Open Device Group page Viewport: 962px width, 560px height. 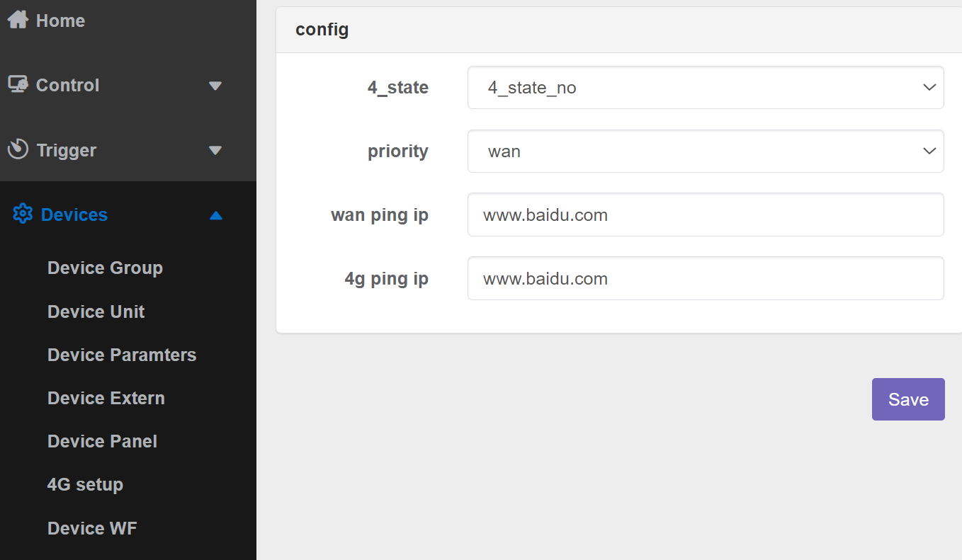(x=105, y=268)
